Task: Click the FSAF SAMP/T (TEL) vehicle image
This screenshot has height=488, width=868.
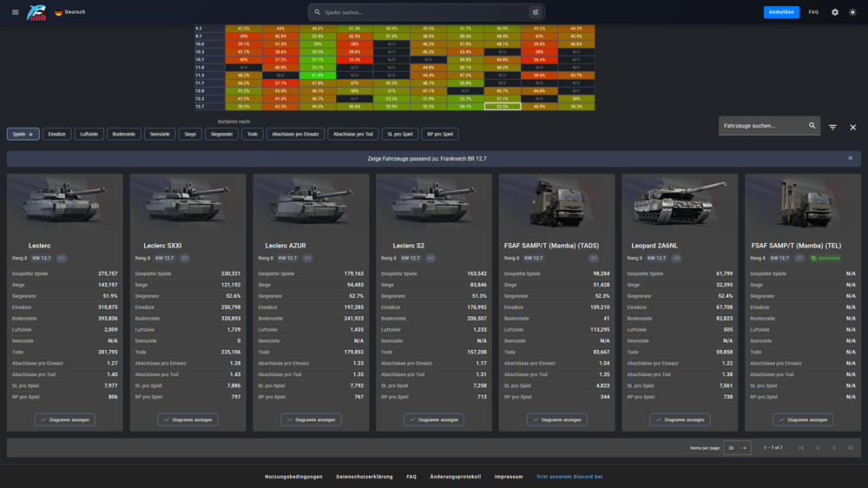Action: (x=803, y=203)
